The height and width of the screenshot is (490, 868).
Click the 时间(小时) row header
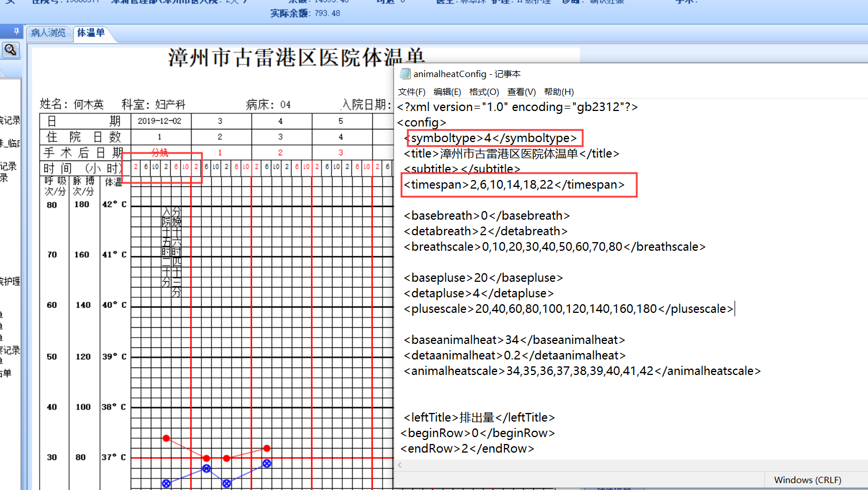click(85, 168)
